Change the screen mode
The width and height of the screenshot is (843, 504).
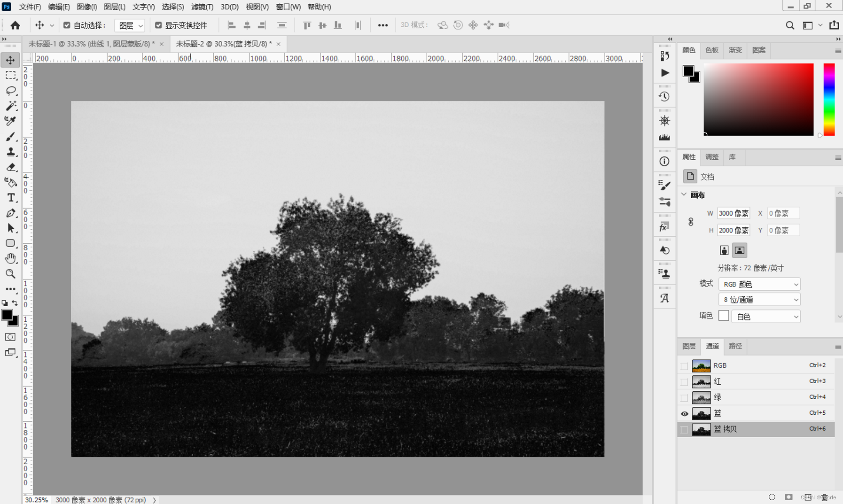click(x=10, y=352)
